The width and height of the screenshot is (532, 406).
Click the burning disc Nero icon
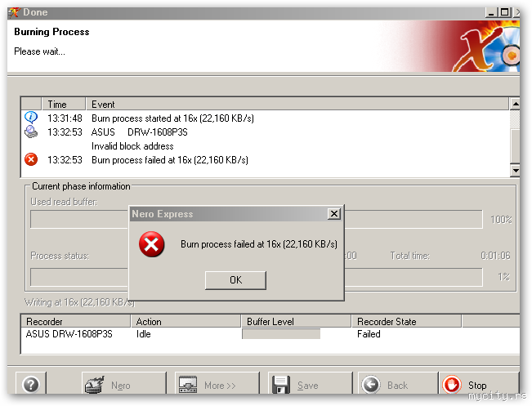94,385
